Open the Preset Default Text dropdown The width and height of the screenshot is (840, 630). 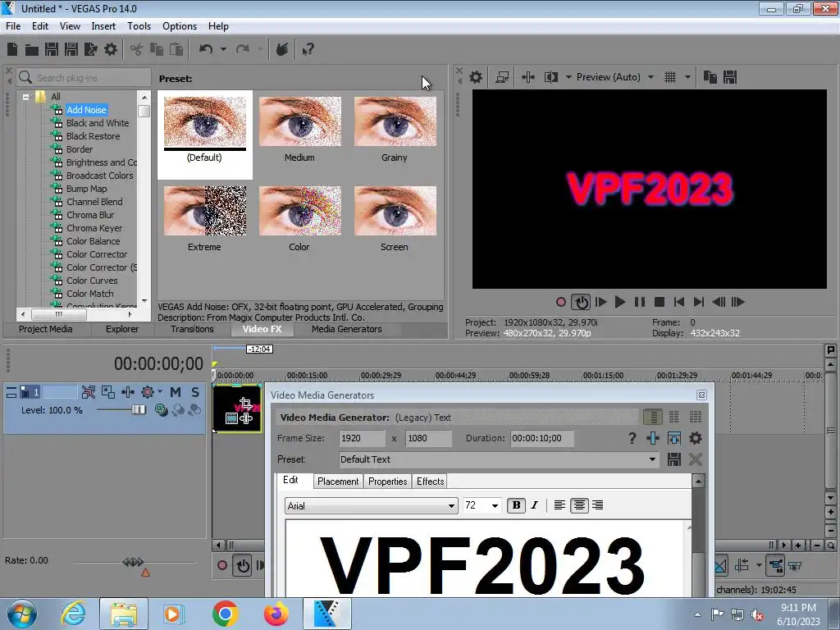click(652, 459)
